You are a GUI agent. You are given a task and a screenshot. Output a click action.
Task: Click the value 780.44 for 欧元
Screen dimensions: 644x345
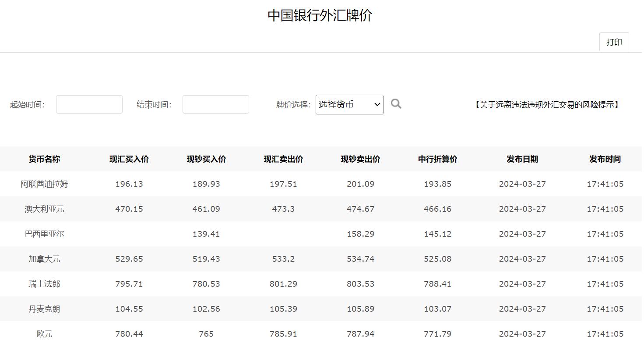129,334
